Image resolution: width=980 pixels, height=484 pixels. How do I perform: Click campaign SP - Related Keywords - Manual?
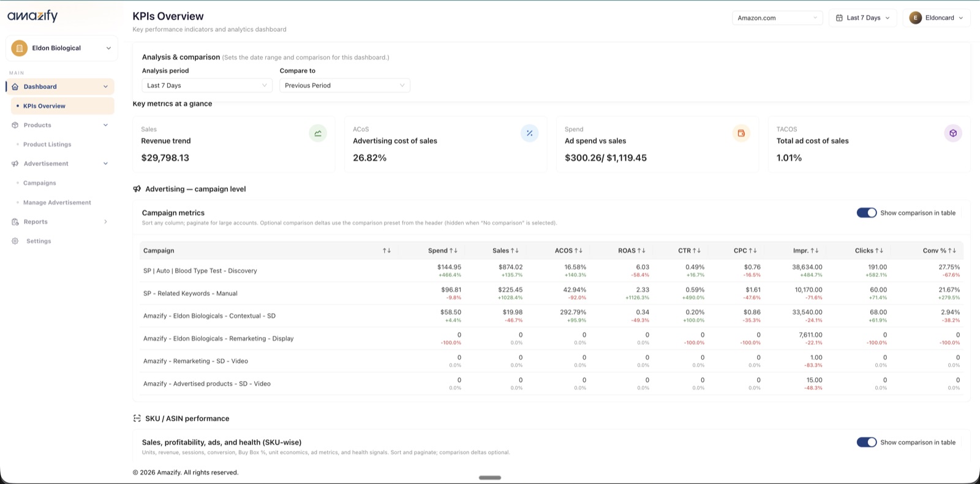[x=190, y=293]
